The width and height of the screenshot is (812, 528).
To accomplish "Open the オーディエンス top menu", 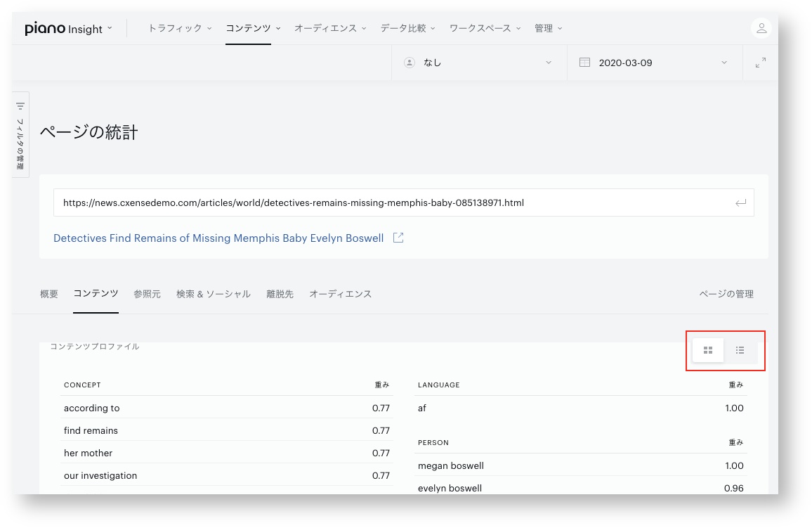I will coord(330,28).
